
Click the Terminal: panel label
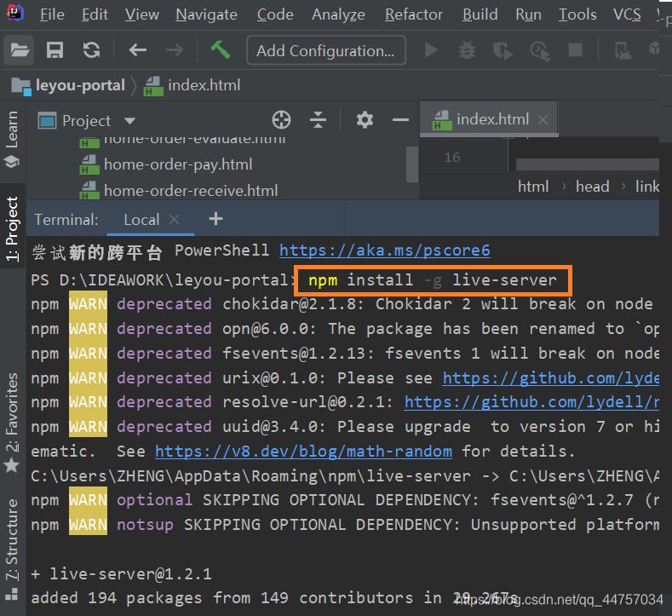(x=66, y=220)
